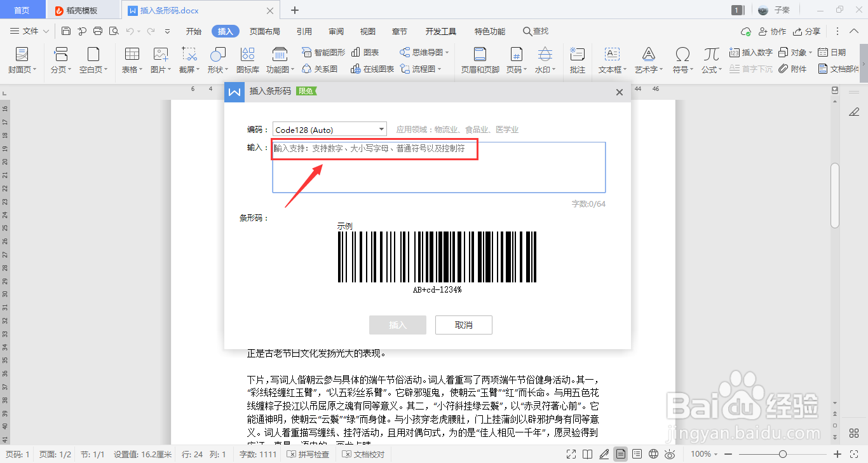The width and height of the screenshot is (868, 463).
Task: Insert a 图表 chart
Action: (x=365, y=52)
